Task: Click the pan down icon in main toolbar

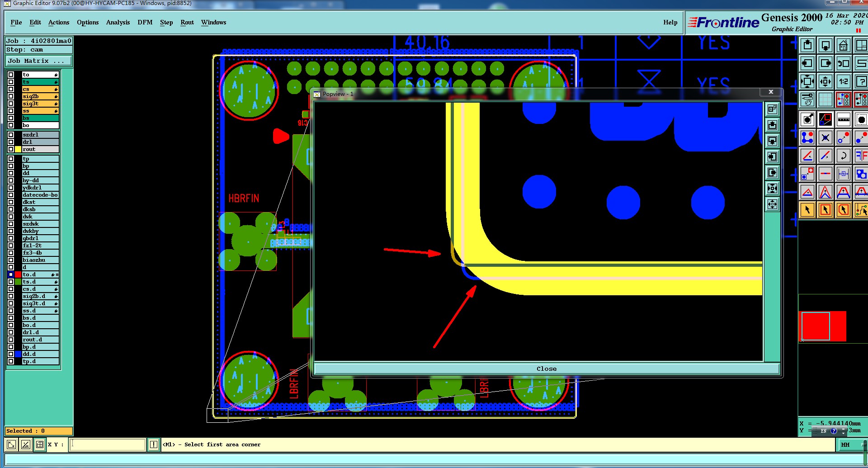Action: [826, 45]
